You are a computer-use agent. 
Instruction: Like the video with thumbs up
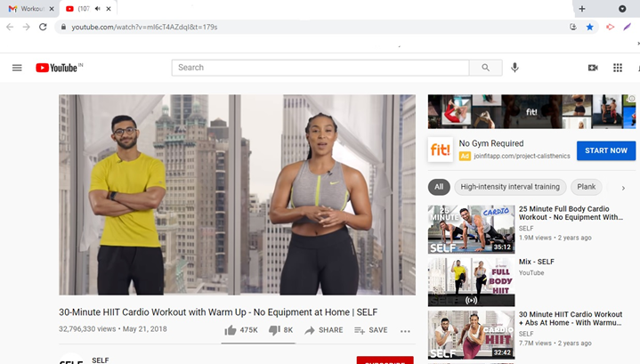click(231, 330)
